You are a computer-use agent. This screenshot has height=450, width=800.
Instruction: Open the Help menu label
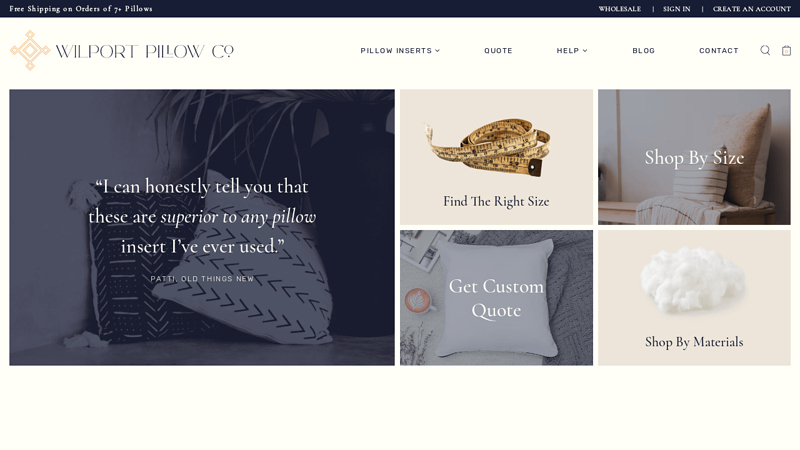567,51
